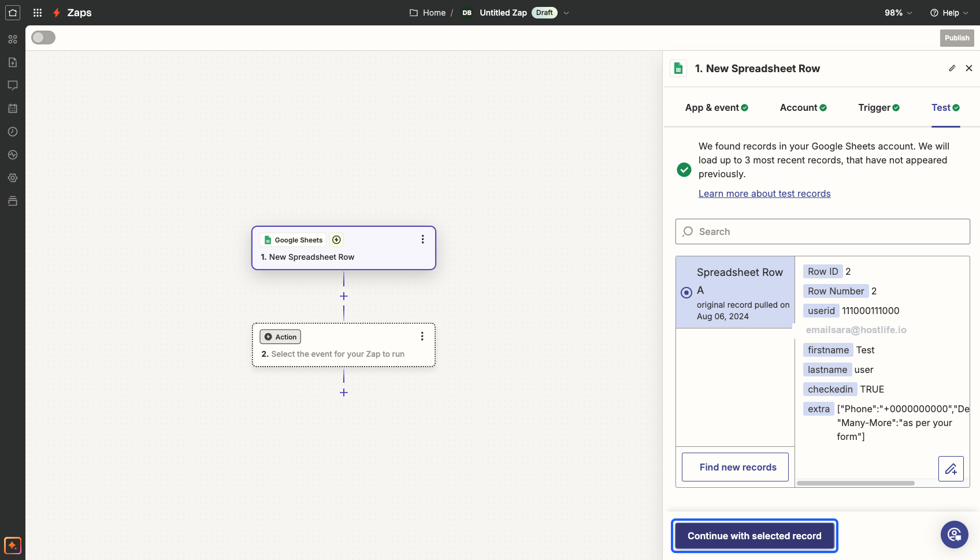Viewport: 980px width, 560px height.
Task: Open the sidebar versions stack icon
Action: coord(13,201)
